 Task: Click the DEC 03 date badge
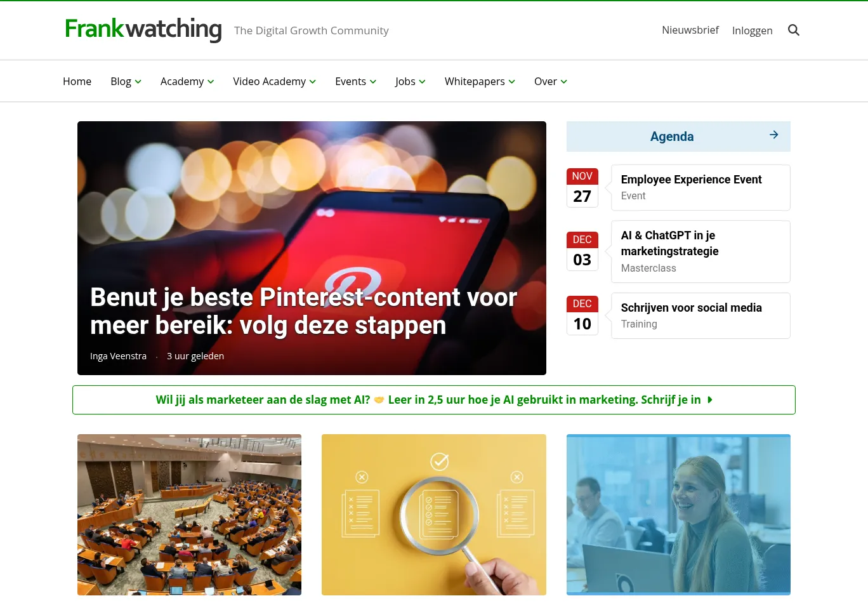pos(582,251)
